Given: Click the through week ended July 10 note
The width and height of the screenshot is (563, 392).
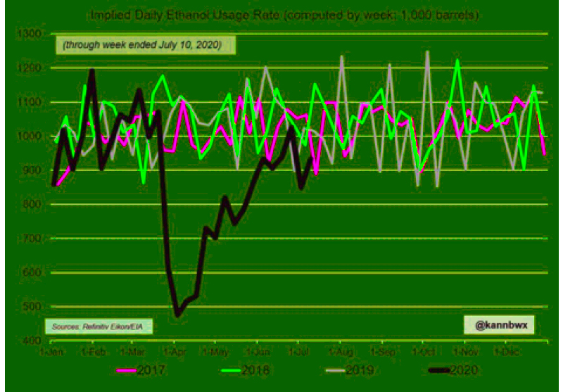Looking at the screenshot, I should tap(146, 45).
